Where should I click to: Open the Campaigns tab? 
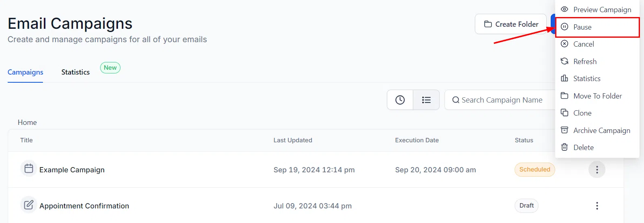(x=25, y=72)
